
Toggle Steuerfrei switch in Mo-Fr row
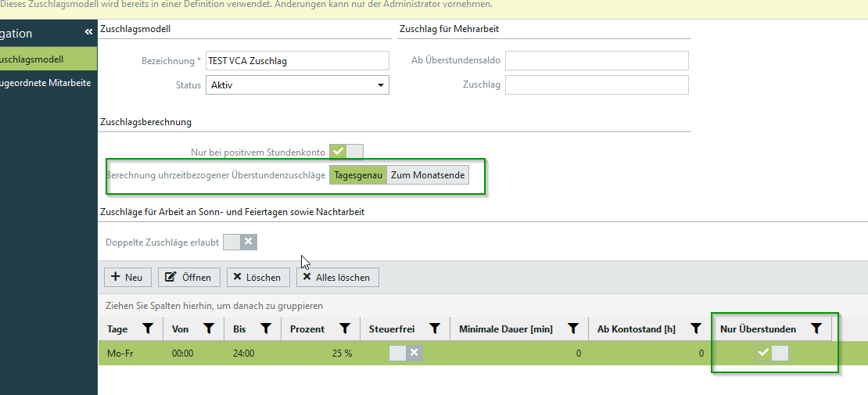point(406,353)
